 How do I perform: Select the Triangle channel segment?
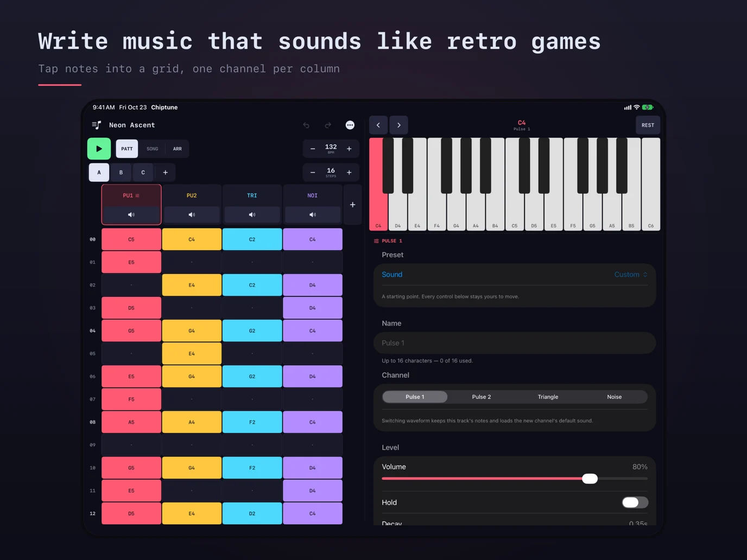[548, 397]
